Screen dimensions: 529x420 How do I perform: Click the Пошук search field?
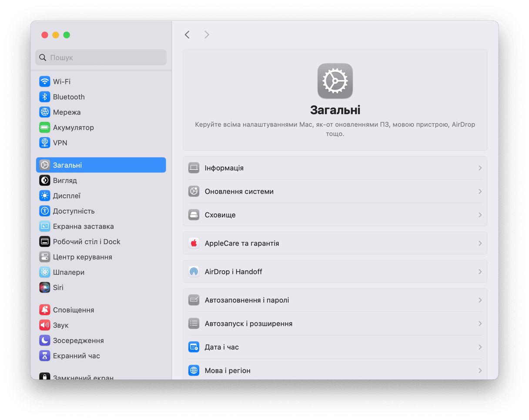click(104, 57)
